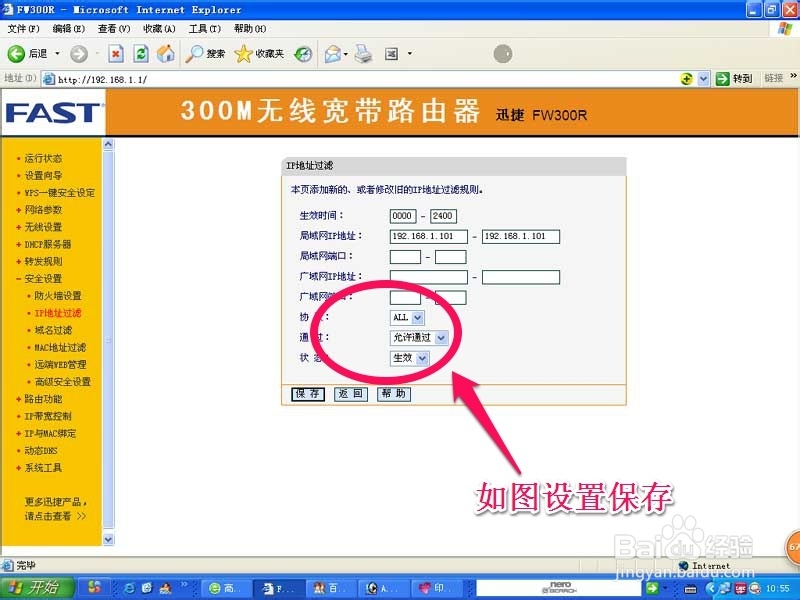Click the first LAN IP address field

click(429, 236)
